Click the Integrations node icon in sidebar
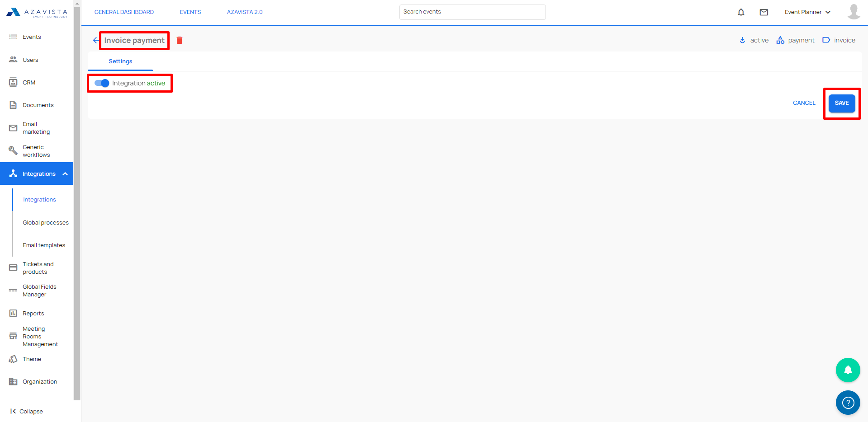This screenshot has height=422, width=868. click(x=13, y=173)
